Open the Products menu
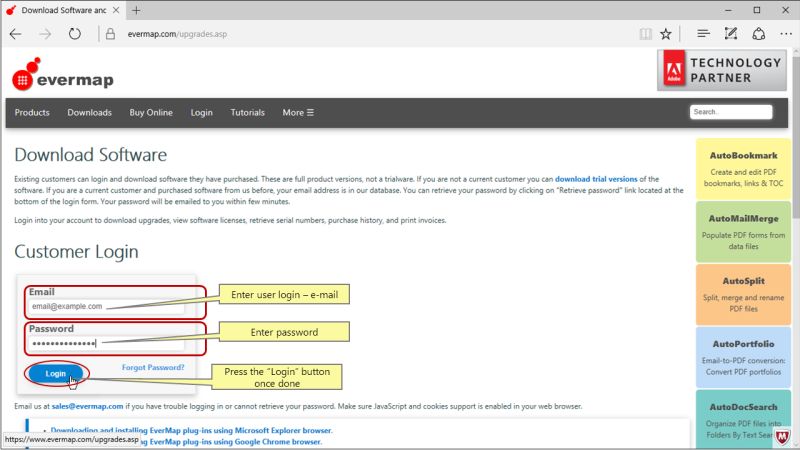The height and width of the screenshot is (450, 800). 32,112
